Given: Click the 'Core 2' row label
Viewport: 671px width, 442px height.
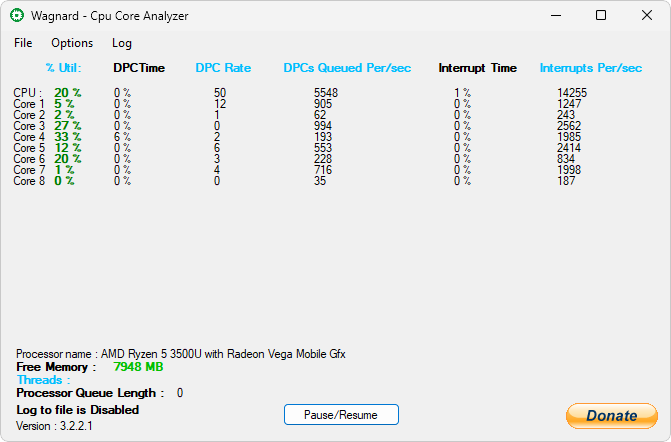Looking at the screenshot, I should tap(29, 115).
